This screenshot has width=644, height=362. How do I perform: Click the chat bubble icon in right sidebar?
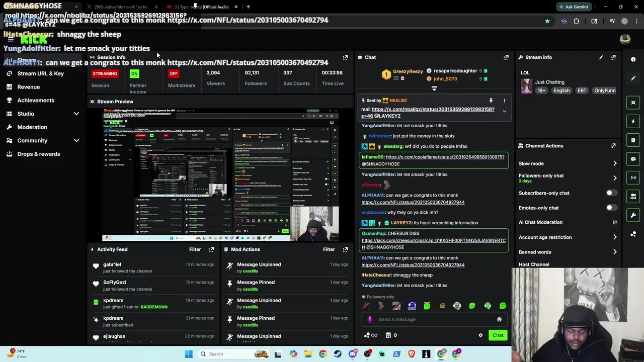click(x=633, y=159)
